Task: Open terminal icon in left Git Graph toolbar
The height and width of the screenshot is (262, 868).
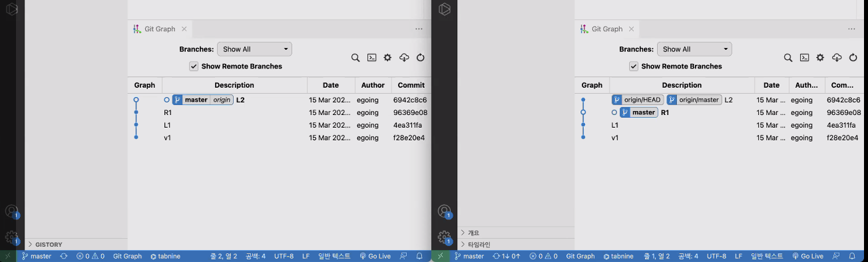Action: pyautogui.click(x=372, y=58)
